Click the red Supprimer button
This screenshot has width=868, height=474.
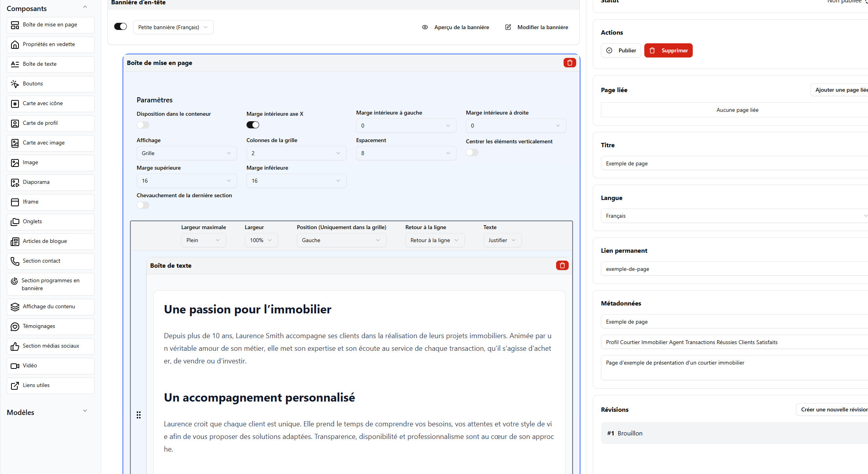[x=668, y=50]
